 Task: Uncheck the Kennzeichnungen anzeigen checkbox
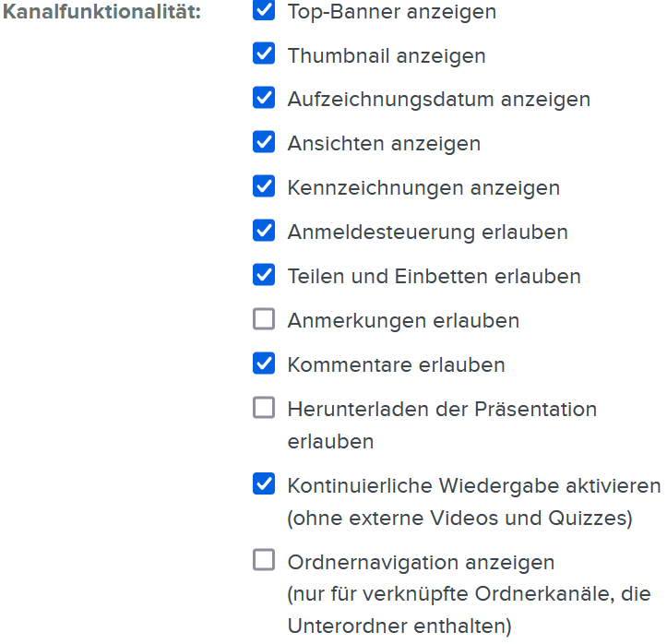(264, 186)
